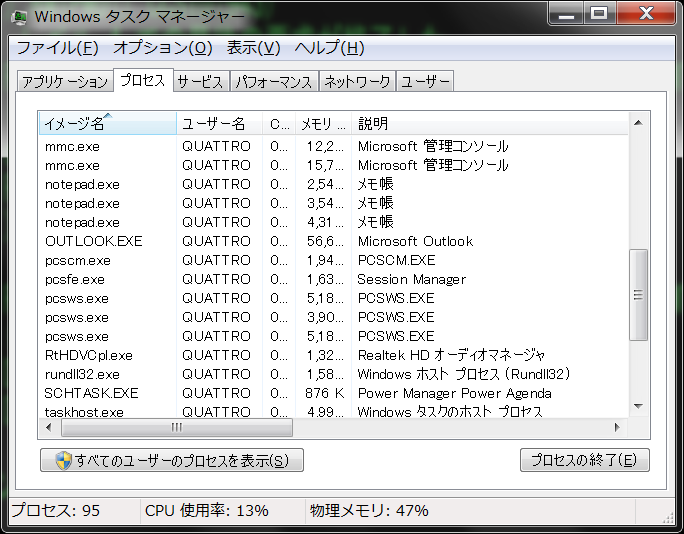
Task: Click horizontal scroll right arrow
Action: coord(618,427)
